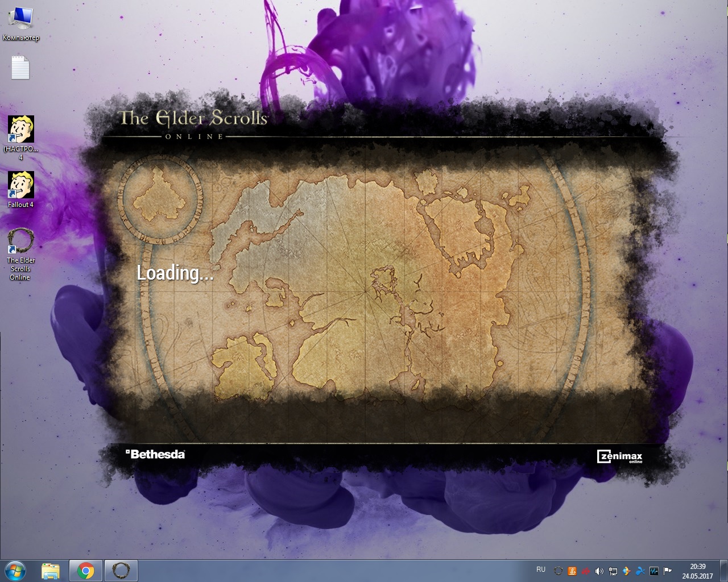Select the blank text file on desktop
This screenshot has height=582, width=728.
[20, 68]
